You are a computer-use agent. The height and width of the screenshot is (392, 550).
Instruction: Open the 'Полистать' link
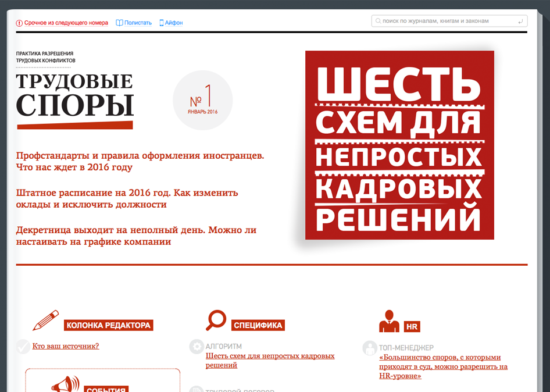click(x=138, y=23)
